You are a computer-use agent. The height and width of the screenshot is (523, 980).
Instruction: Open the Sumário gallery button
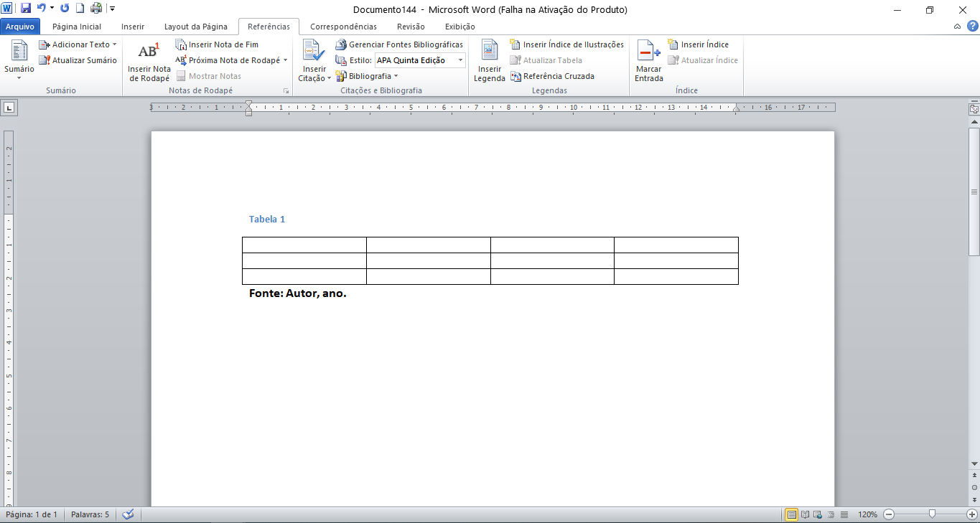point(19,60)
